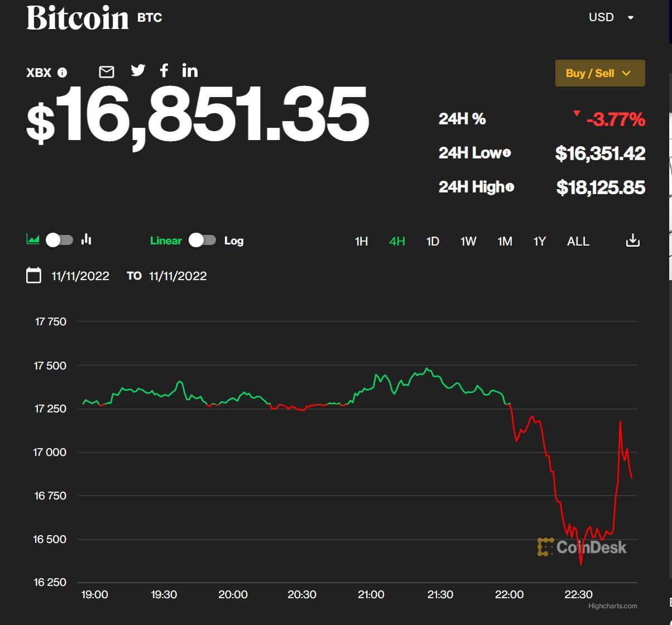Toggle area chart to candlestick view
The image size is (672, 625).
(x=60, y=240)
